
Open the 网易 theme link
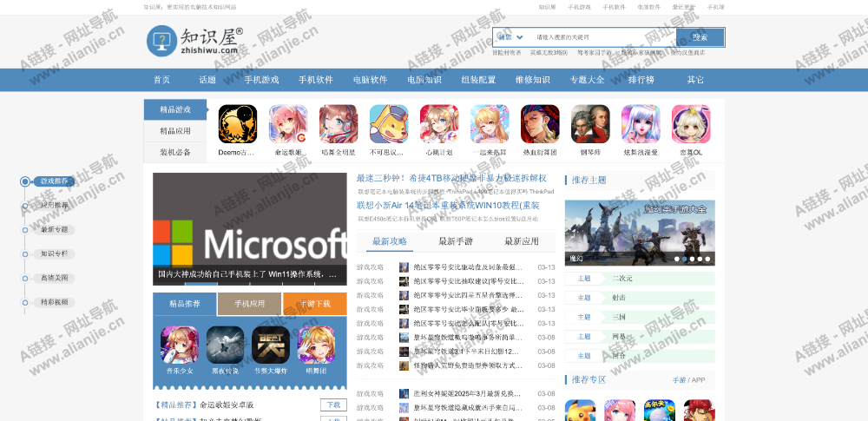point(619,336)
